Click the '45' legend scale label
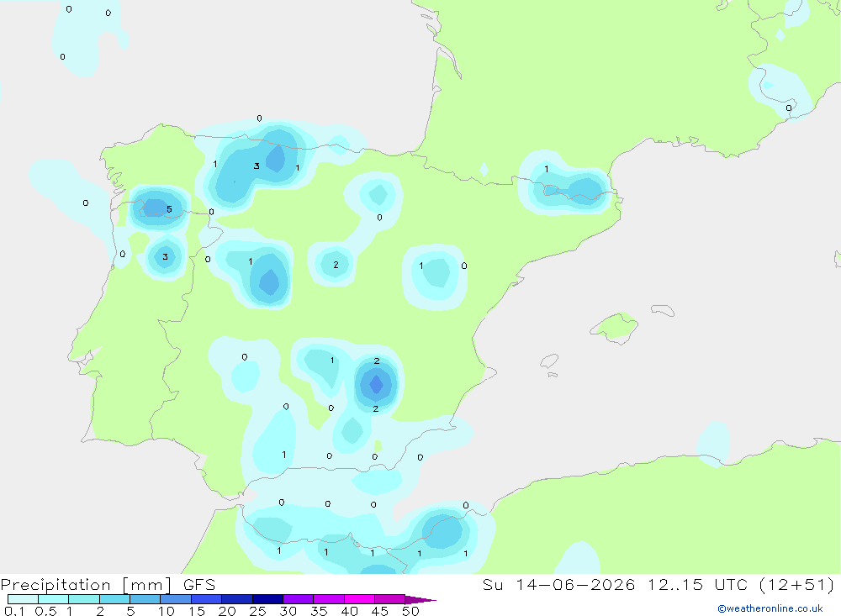 click(x=380, y=611)
